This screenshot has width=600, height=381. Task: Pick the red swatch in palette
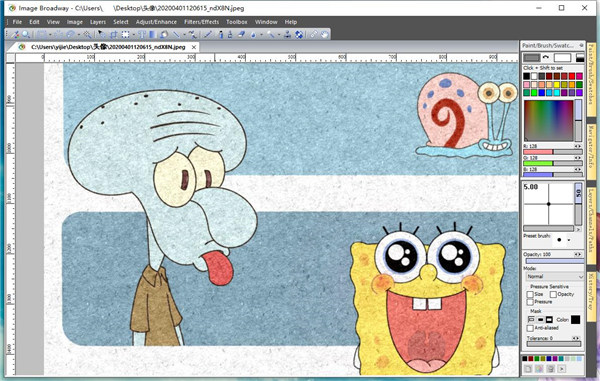pyautogui.click(x=572, y=77)
